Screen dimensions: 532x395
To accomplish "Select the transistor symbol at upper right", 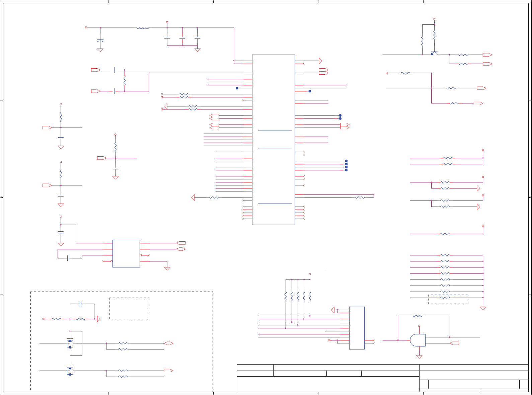I will (x=434, y=53).
